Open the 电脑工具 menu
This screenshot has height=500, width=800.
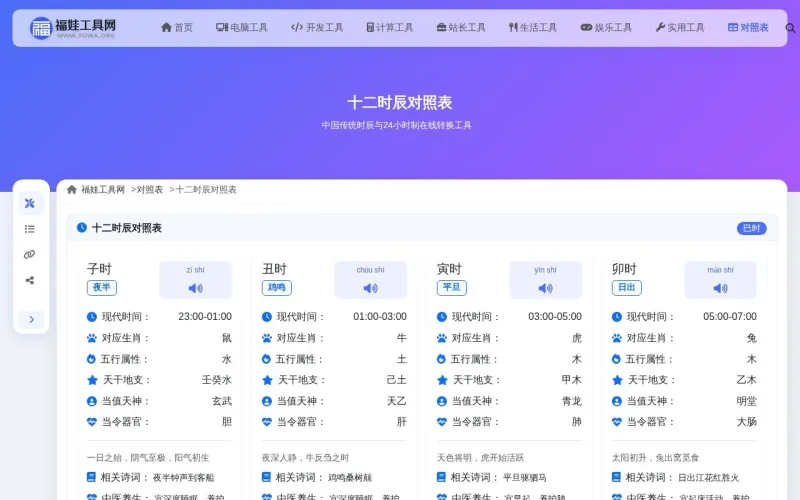coord(242,28)
